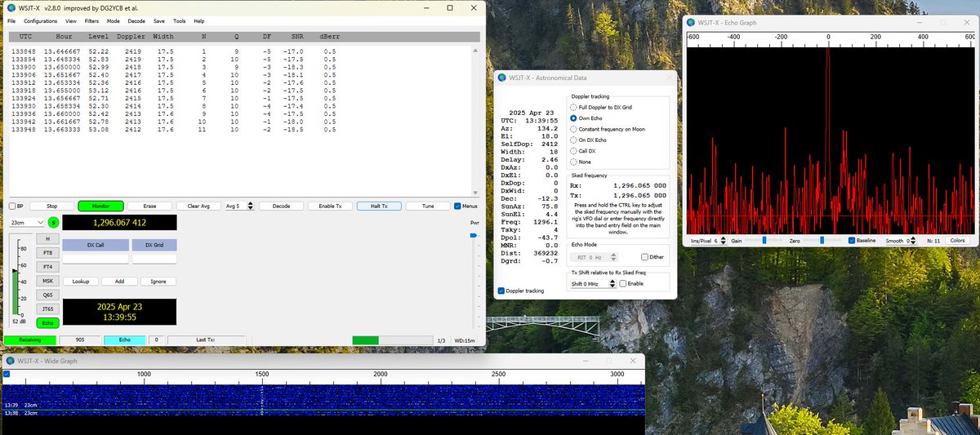Click the Clear Avg button
Screen dimensions: 980x435
point(198,206)
